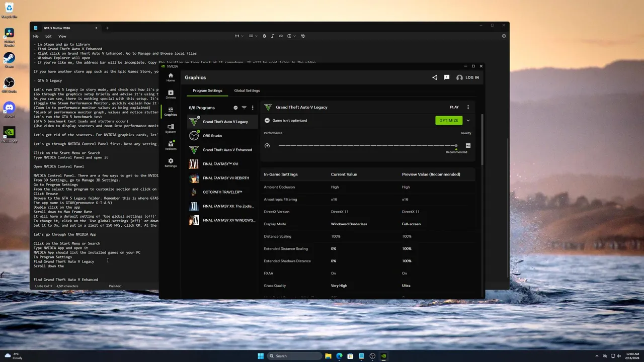Select FINAL FANTASY VII REBIRTH program
This screenshot has width=644, height=362.
[x=223, y=178]
